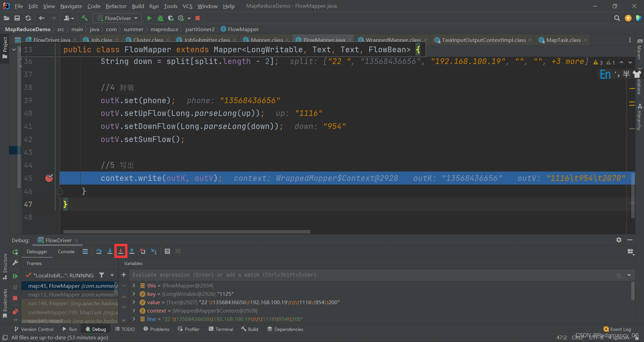Open the profiler options dropdown arrow
Screen dimensions: 644x342
(189, 18)
